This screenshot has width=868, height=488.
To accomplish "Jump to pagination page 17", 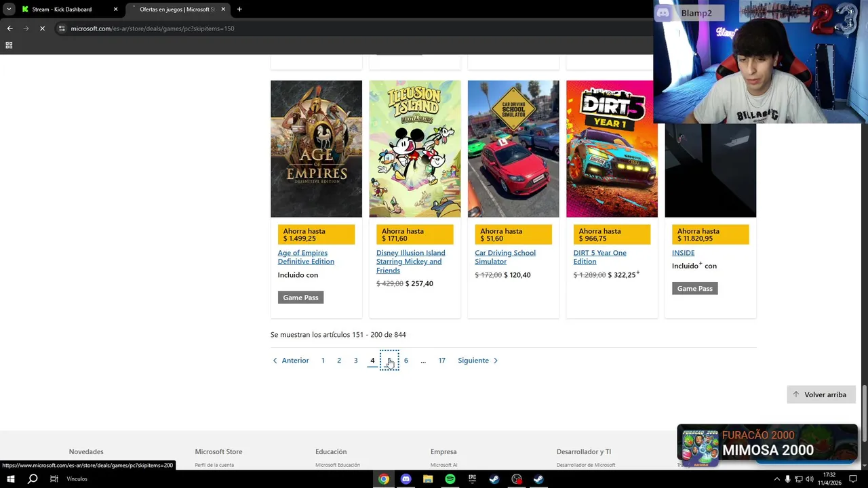I will [441, 361].
